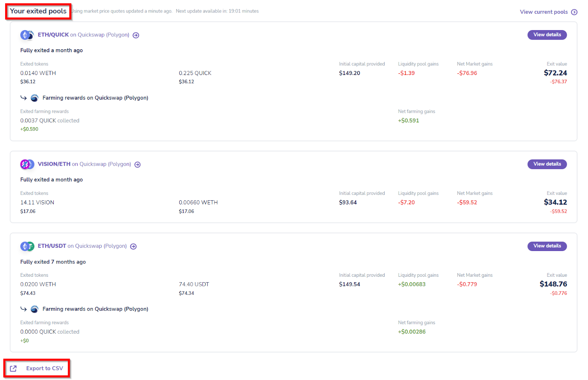This screenshot has width=588, height=380.
Task: Open the VISION/ETH on Quickswap link
Action: (84, 164)
